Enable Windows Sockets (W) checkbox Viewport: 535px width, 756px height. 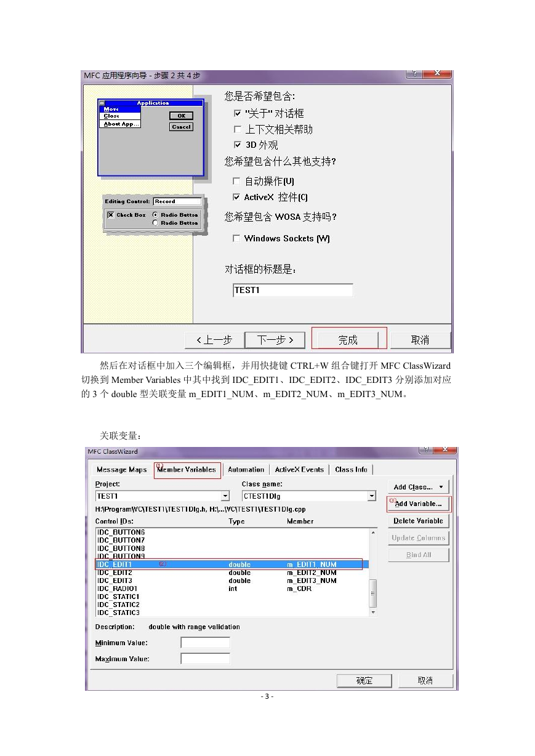[236, 238]
